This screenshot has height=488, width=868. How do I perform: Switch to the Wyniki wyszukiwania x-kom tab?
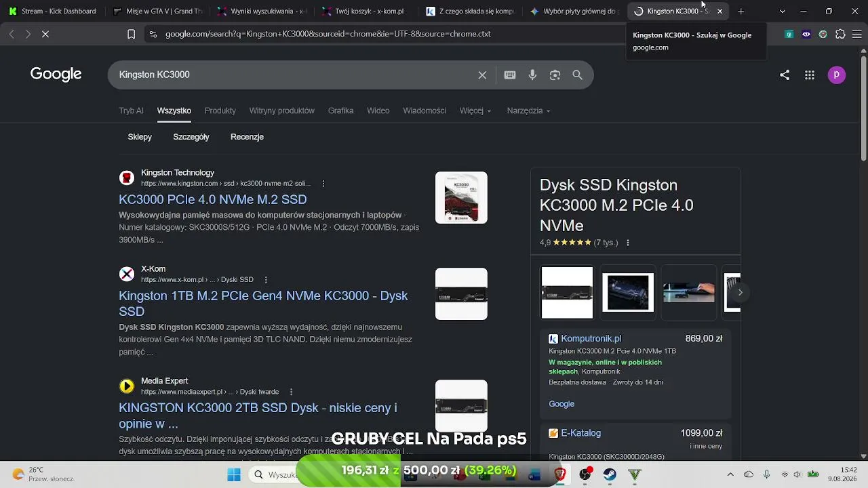point(262,12)
